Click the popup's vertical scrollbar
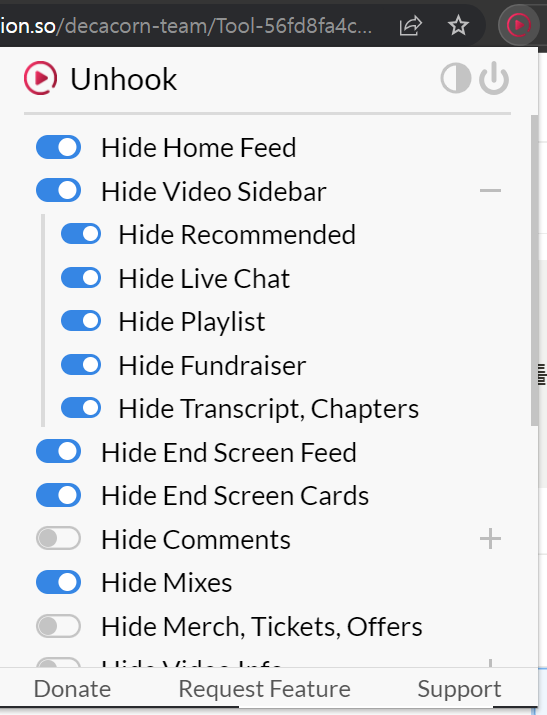The width and height of the screenshot is (547, 715). coord(534,270)
